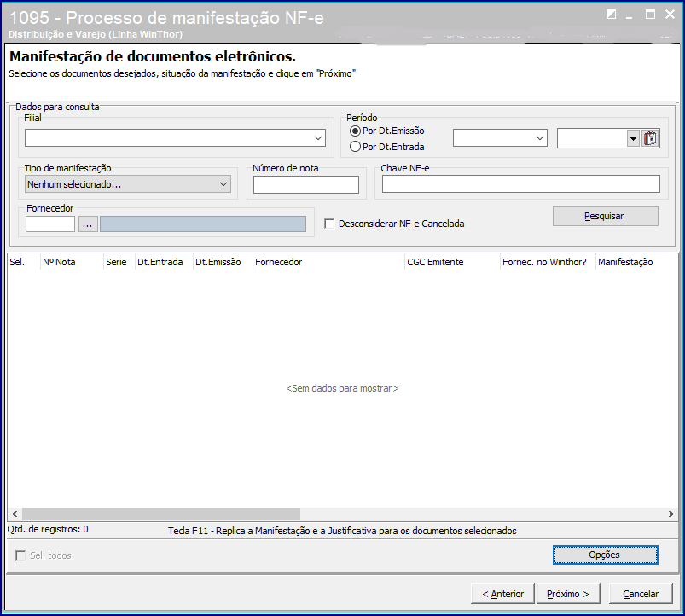Click the restore-down icon in the title bar
Viewport: 685px width, 616px height.
(611, 15)
